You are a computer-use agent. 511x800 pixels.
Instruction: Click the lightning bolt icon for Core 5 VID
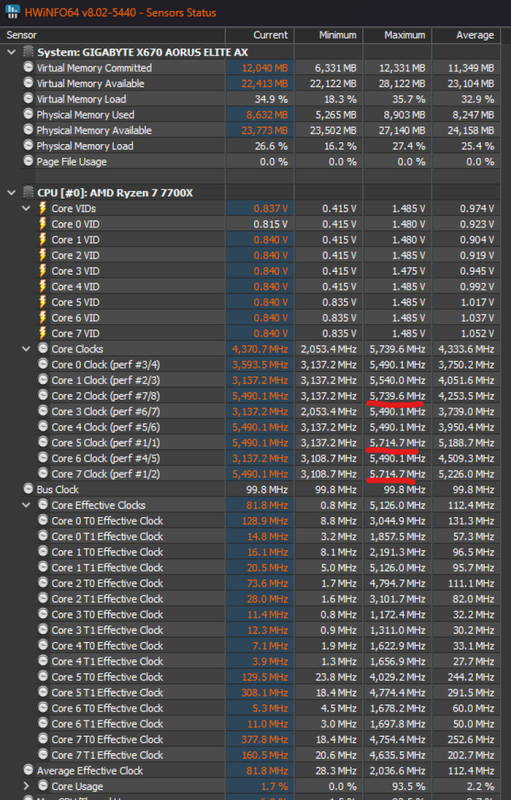tap(43, 302)
